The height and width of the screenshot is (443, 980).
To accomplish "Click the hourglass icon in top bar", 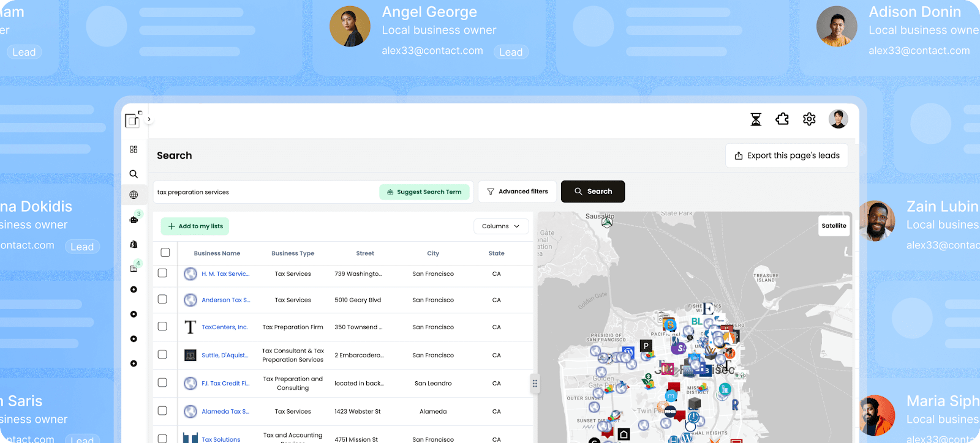I will coord(756,119).
